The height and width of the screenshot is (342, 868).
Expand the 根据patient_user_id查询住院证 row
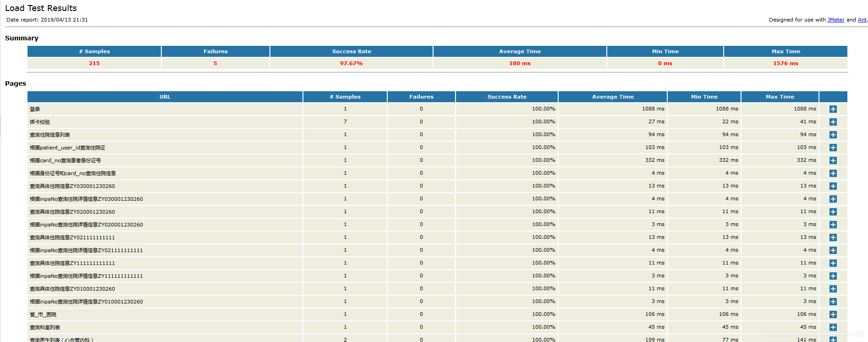tap(833, 148)
